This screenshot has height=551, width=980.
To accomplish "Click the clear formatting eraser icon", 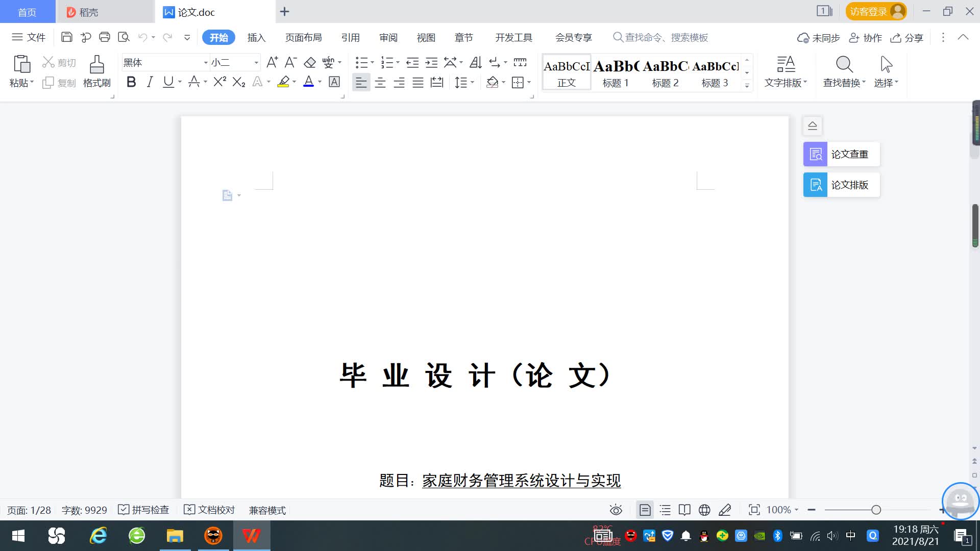I will tap(310, 63).
